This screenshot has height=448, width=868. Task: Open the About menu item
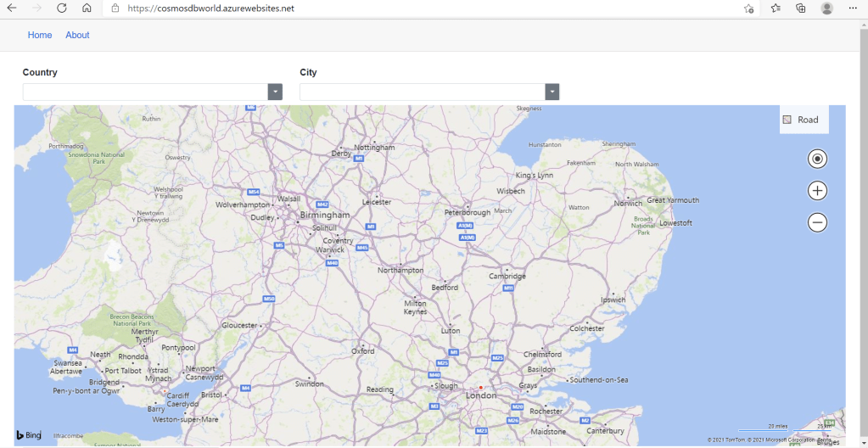77,35
